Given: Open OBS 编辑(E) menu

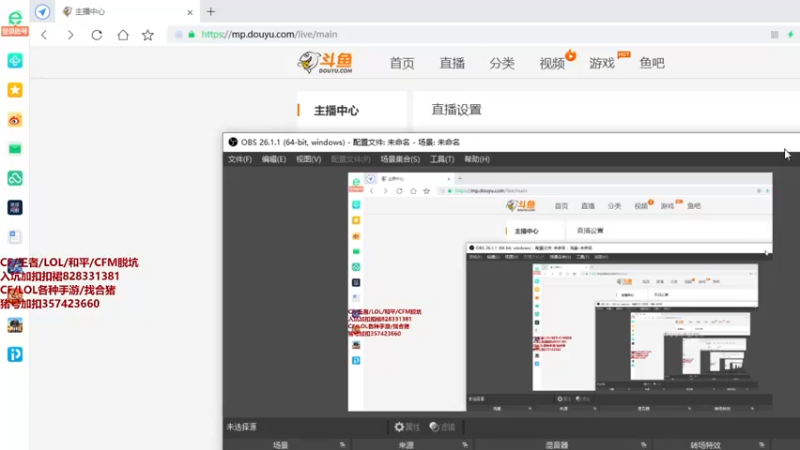Looking at the screenshot, I should (x=274, y=159).
